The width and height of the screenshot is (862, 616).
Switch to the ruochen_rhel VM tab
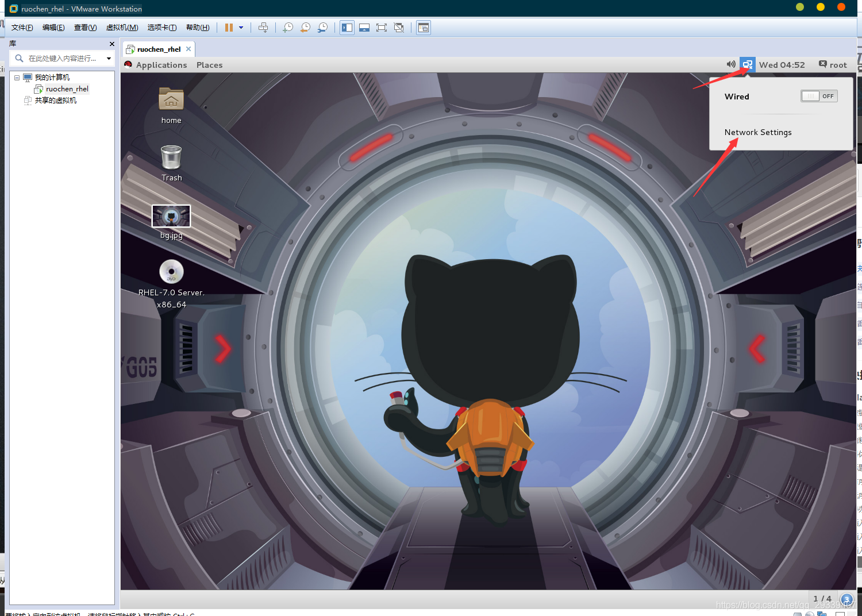pyautogui.click(x=159, y=49)
